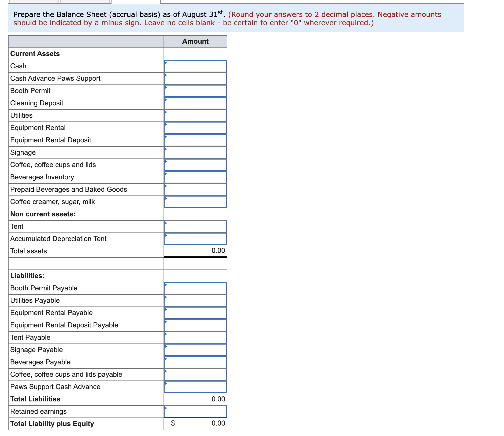
Task: Click the Total Liabilities row label
Action: point(35,399)
